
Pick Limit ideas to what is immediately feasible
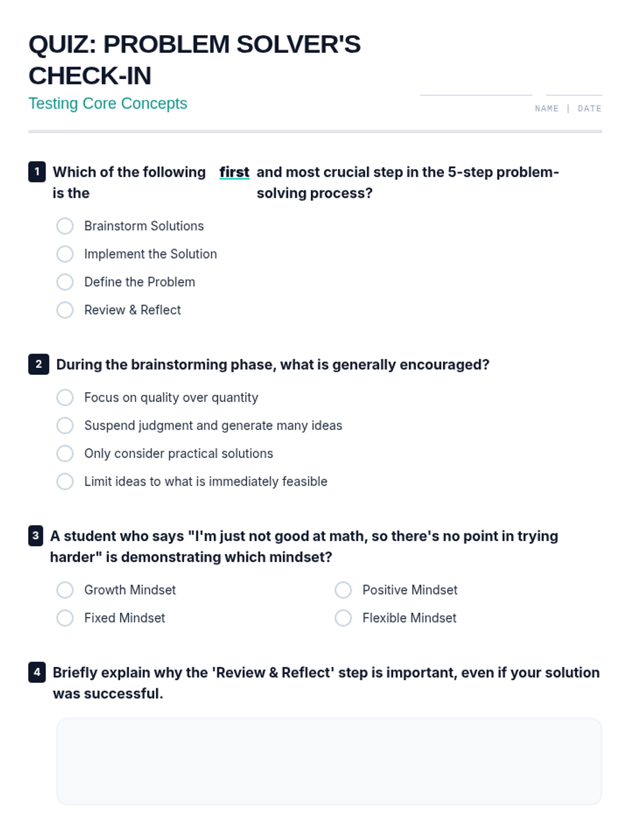tap(65, 481)
